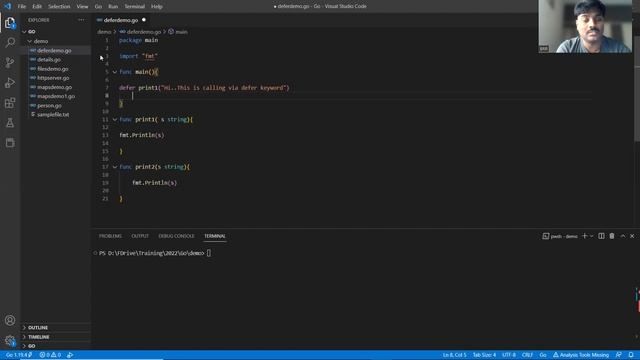
Task: Kill terminal with trash icon
Action: (612, 236)
